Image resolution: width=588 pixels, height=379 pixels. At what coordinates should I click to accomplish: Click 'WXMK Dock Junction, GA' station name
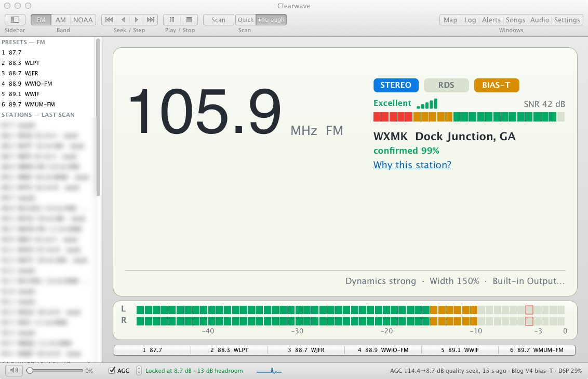point(444,136)
